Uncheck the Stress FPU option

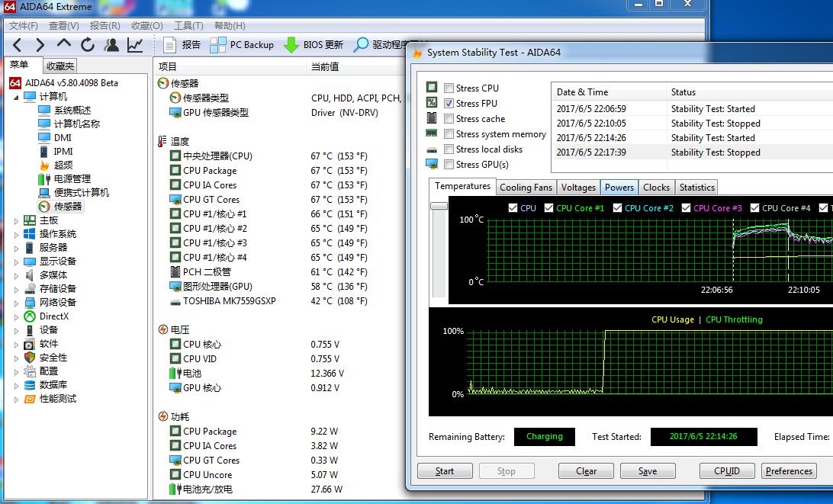pyautogui.click(x=449, y=104)
